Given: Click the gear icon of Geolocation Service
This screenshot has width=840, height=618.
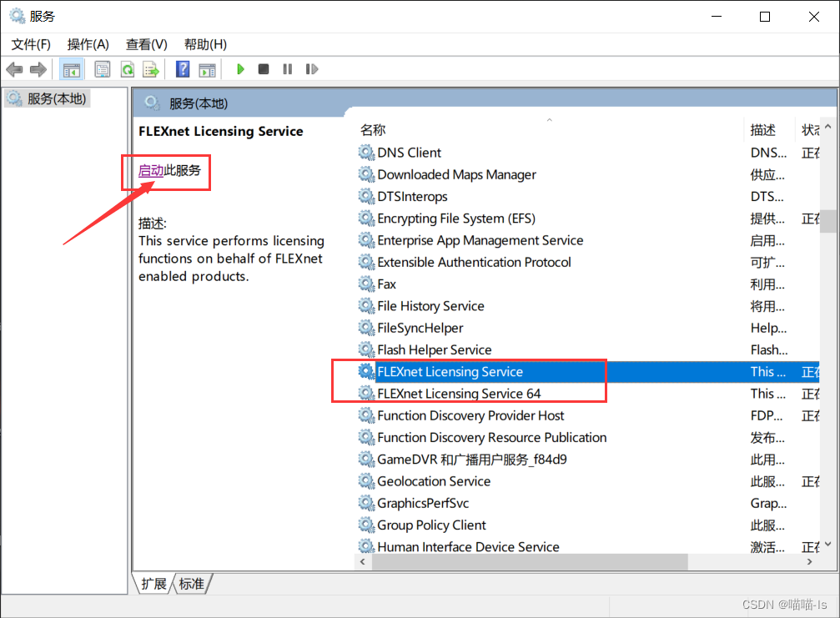Looking at the screenshot, I should pos(366,481).
